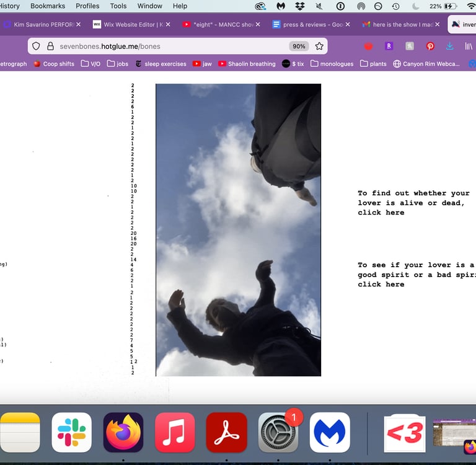The image size is (476, 465).
Task: Click the Time Machine menu bar icon
Action: pyautogui.click(x=396, y=6)
